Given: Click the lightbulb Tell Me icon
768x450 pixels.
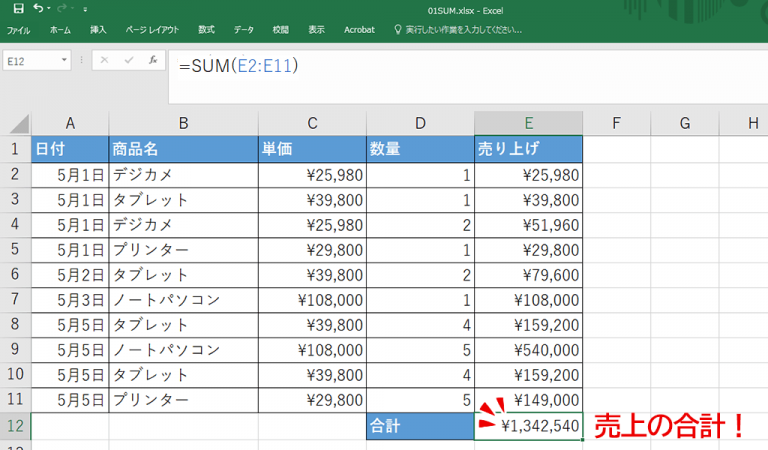Looking at the screenshot, I should click(x=398, y=30).
